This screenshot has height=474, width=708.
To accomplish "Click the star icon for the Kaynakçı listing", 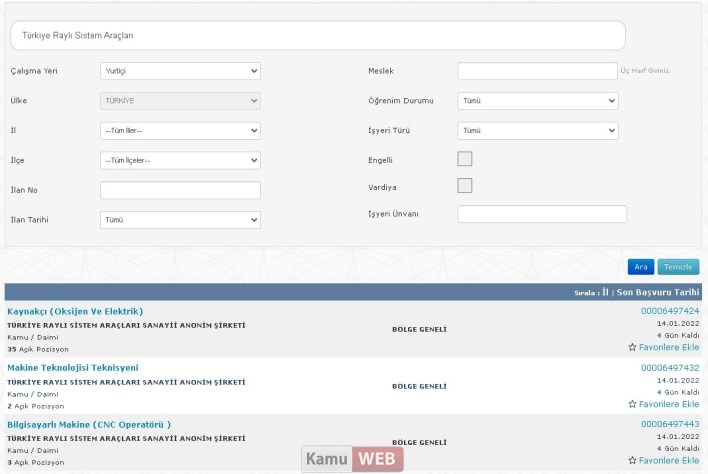I will tap(632, 347).
